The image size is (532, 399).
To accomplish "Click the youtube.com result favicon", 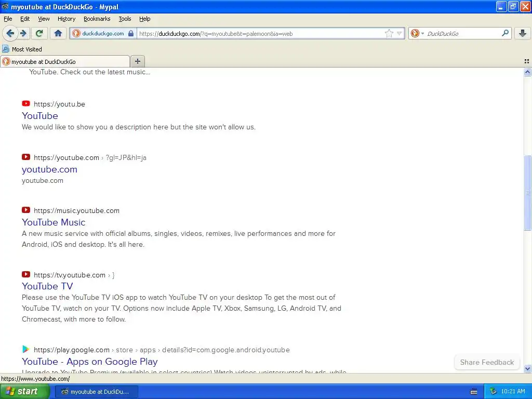I will (26, 157).
